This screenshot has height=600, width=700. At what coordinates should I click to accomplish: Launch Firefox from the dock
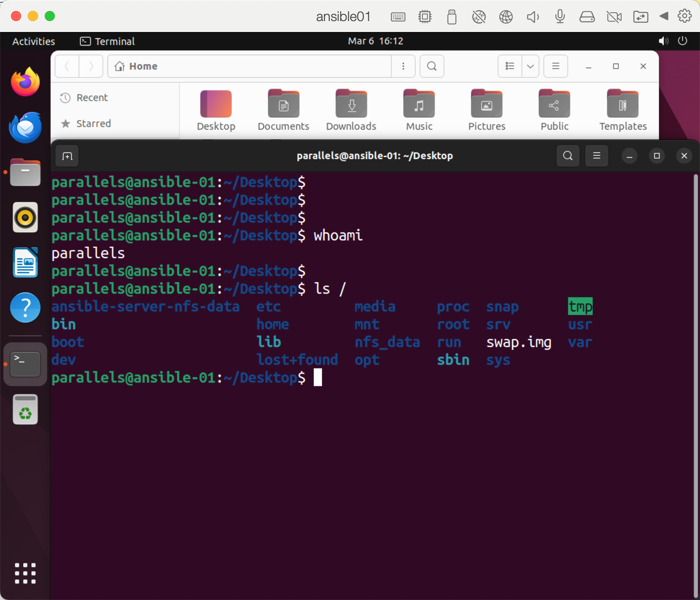coord(25,82)
